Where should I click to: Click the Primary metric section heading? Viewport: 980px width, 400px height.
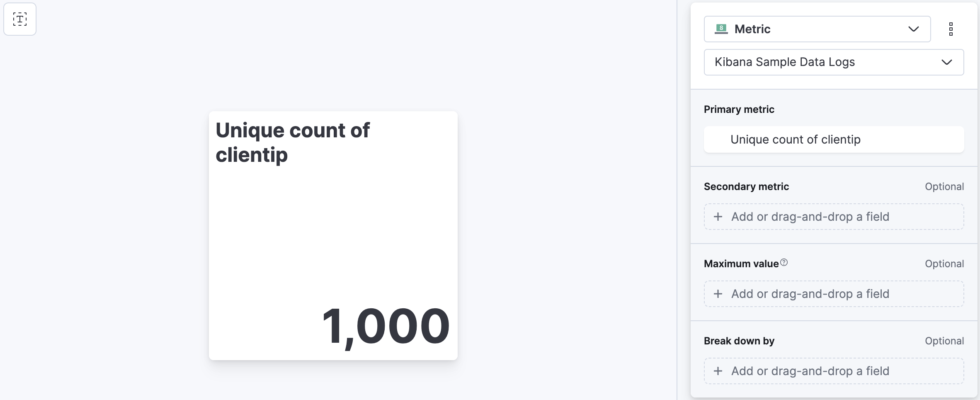point(739,110)
